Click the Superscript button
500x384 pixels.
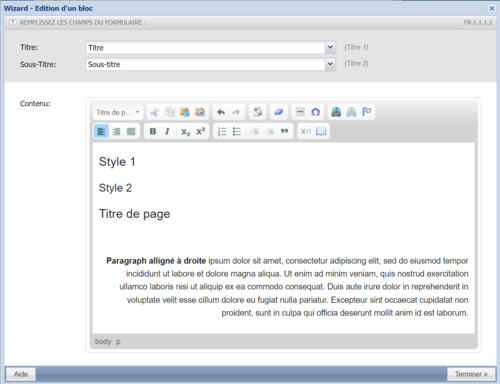click(x=200, y=132)
